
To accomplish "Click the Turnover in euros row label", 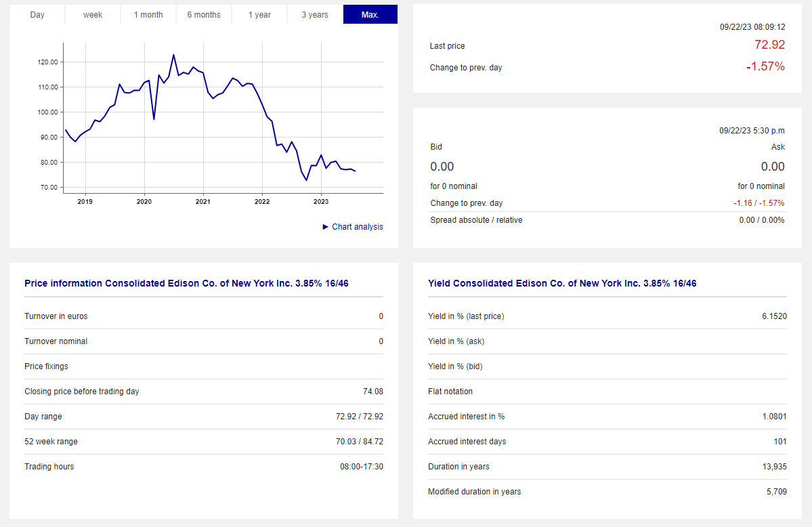I will pyautogui.click(x=56, y=316).
